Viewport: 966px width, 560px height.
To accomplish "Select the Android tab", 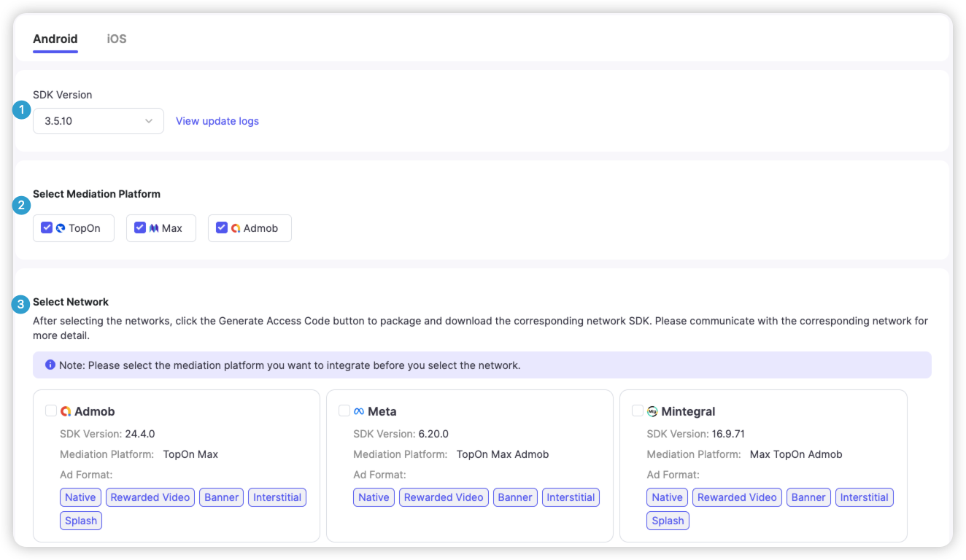I will [x=55, y=39].
